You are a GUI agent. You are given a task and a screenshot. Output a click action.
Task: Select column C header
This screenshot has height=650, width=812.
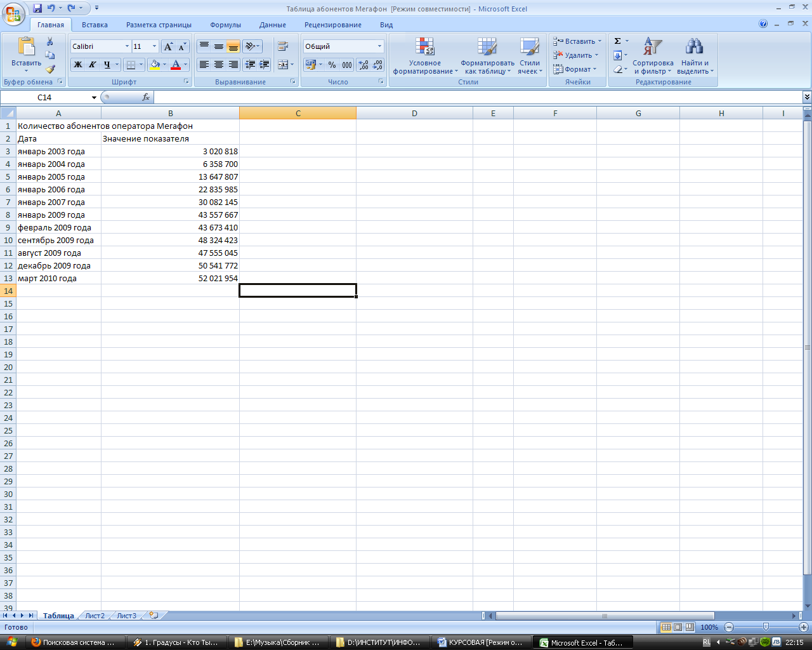click(298, 113)
